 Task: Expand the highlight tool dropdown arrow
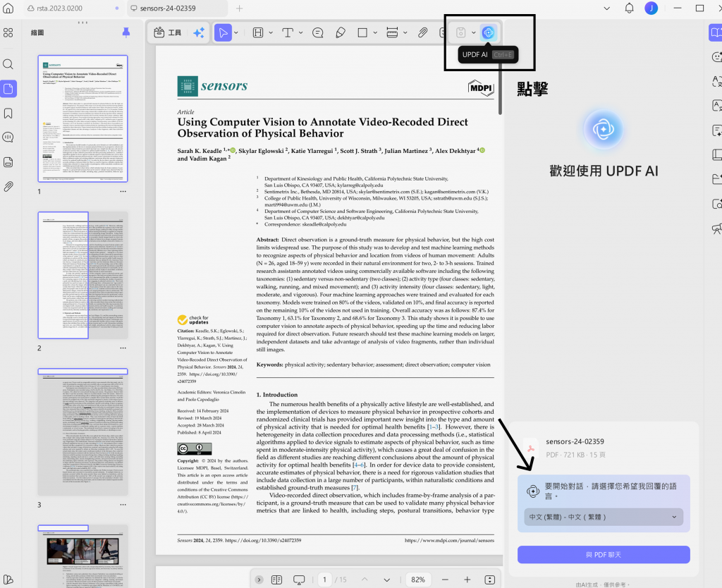(271, 32)
